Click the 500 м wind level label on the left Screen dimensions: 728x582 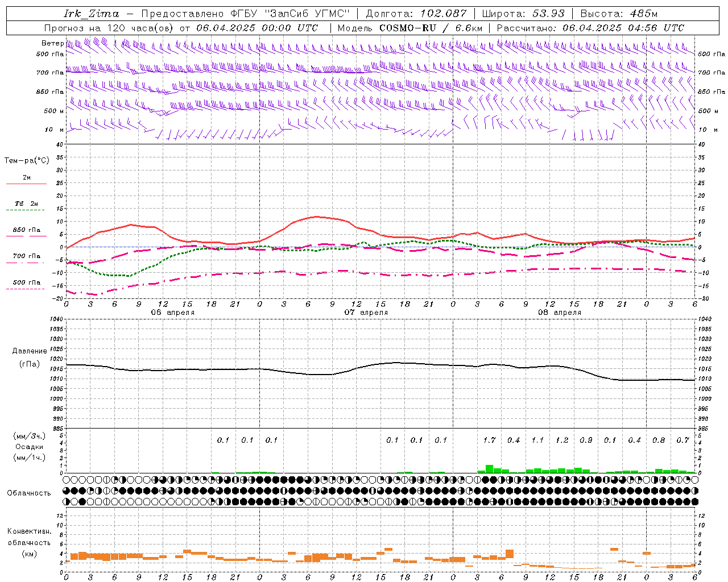[54, 111]
